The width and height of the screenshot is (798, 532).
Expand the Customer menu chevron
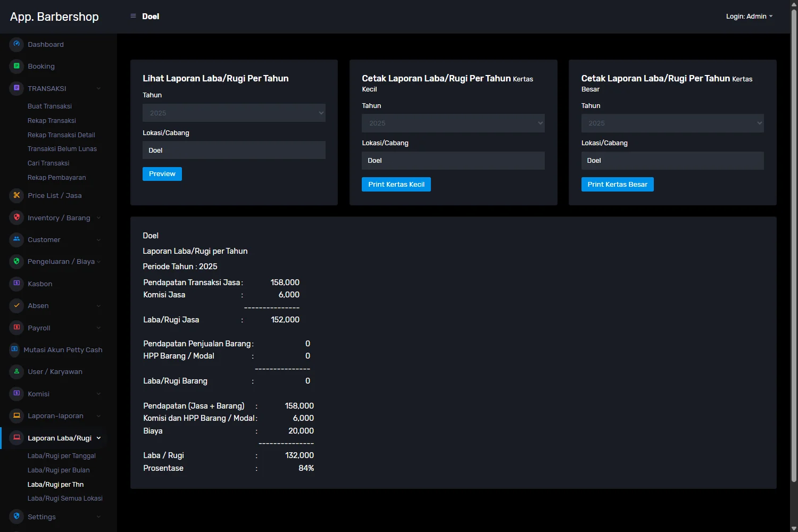point(98,240)
